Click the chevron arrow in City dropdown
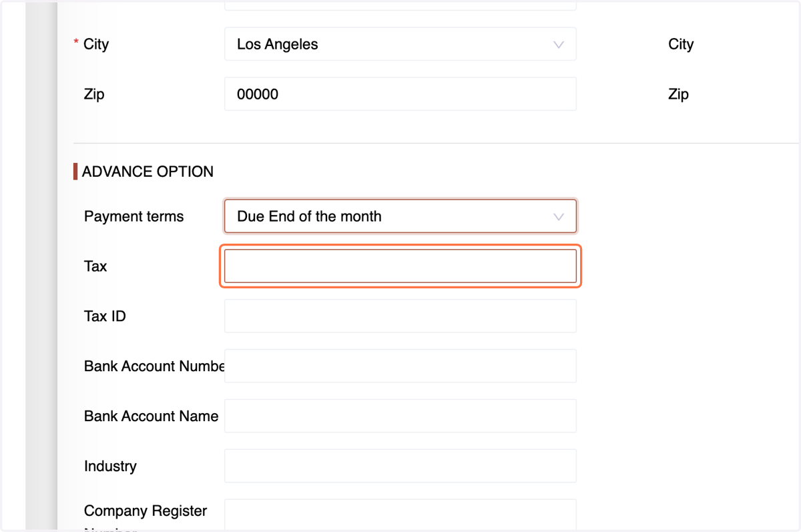The image size is (801, 532). pos(559,45)
